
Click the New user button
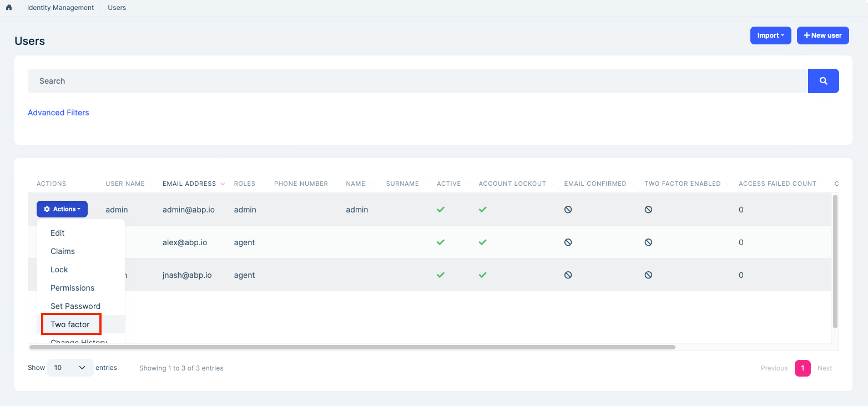pos(822,35)
